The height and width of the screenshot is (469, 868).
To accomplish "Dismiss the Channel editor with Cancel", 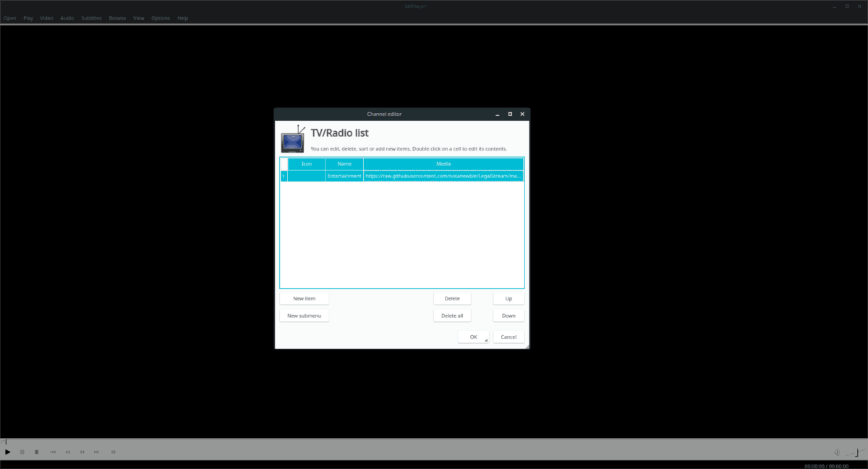I will (509, 337).
